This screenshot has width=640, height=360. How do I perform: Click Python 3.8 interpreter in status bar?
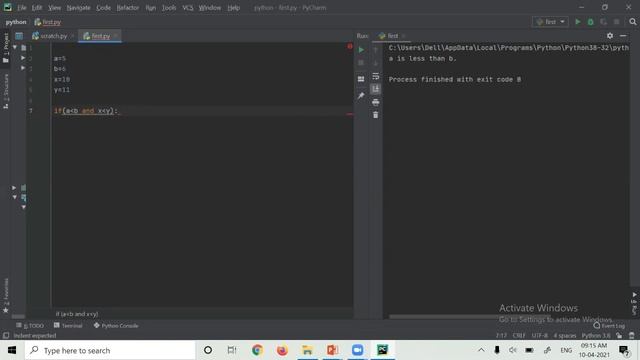(596, 336)
